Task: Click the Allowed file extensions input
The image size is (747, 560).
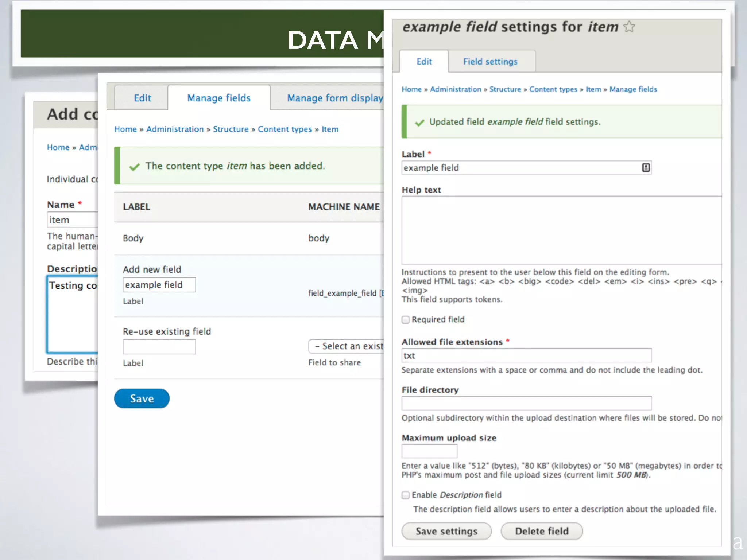Action: 526,355
